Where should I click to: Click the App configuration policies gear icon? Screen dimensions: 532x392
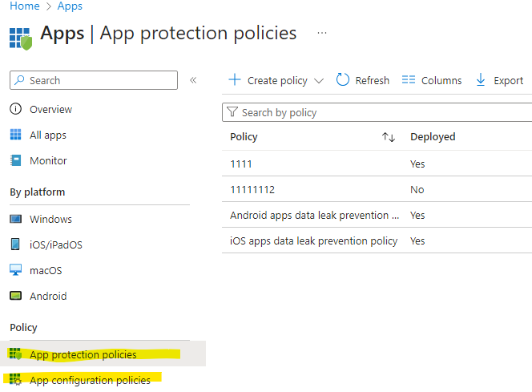(x=15, y=379)
